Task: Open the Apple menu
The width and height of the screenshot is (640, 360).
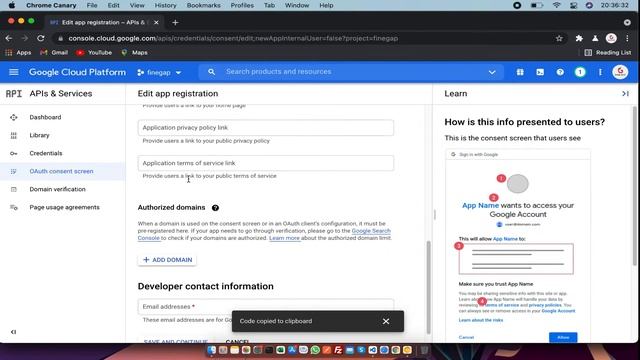Action: [x=11, y=5]
